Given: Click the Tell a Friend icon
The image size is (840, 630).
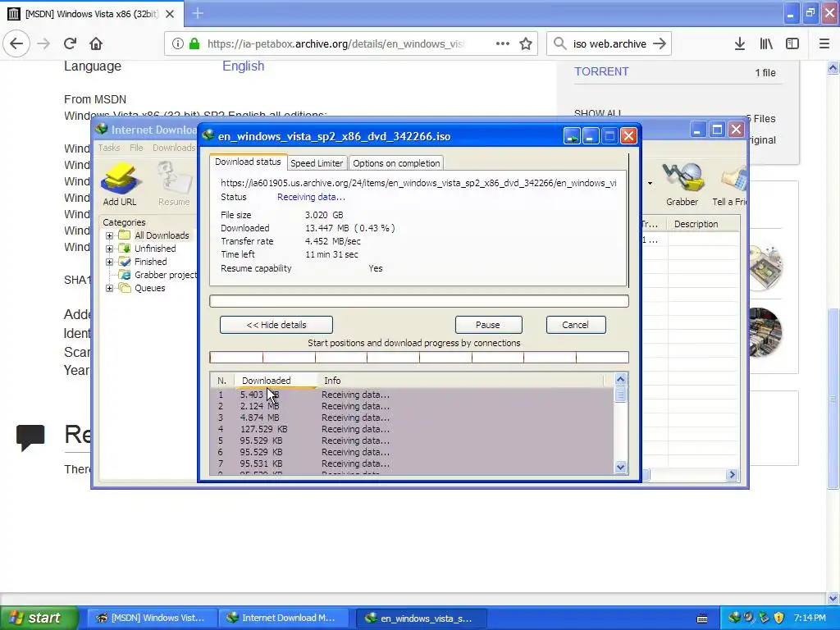Looking at the screenshot, I should [x=729, y=184].
